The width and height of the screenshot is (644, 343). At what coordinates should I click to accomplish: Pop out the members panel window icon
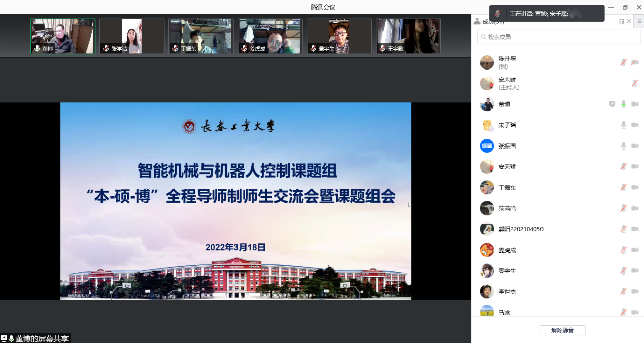coord(622,21)
